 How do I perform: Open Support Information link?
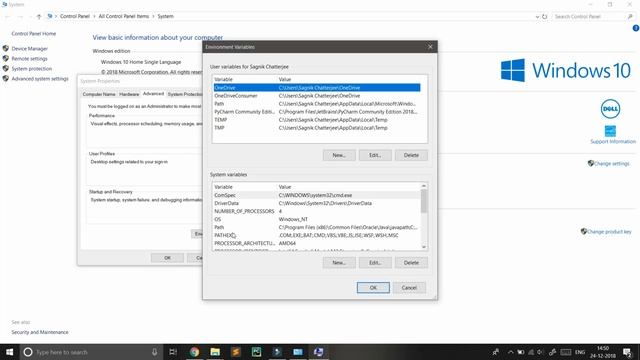[x=613, y=141]
